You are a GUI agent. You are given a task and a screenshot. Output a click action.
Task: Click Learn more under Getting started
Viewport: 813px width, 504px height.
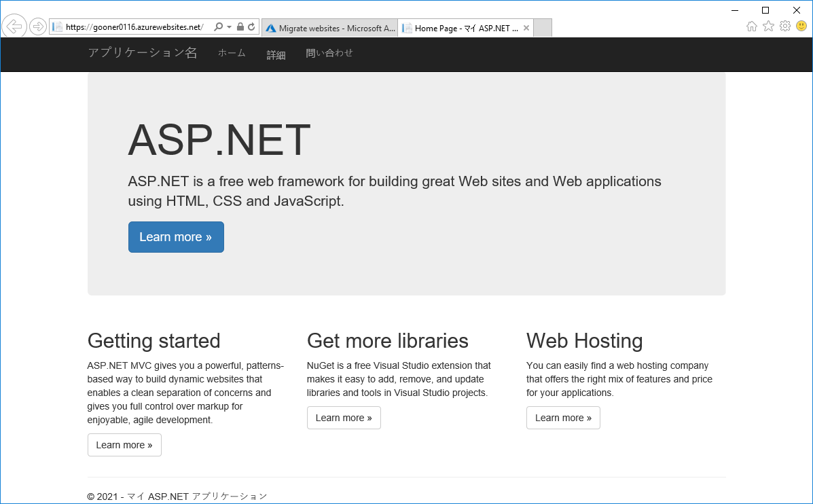[x=124, y=445]
